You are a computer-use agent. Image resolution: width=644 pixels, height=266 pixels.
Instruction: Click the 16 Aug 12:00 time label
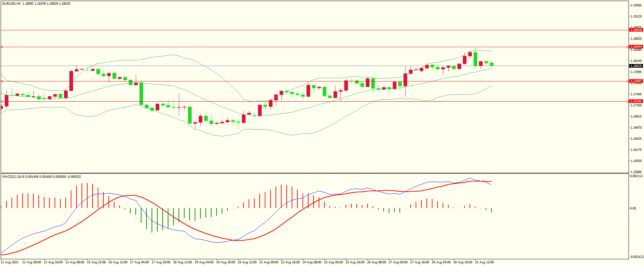[x=118, y=262]
